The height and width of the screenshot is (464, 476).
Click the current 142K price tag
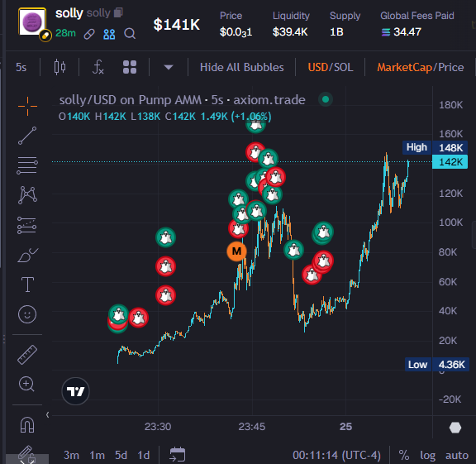click(450, 161)
